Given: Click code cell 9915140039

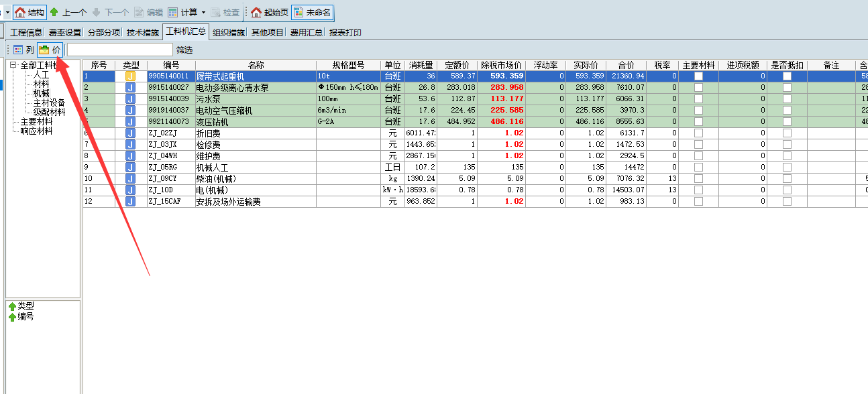Looking at the screenshot, I should pyautogui.click(x=171, y=99).
